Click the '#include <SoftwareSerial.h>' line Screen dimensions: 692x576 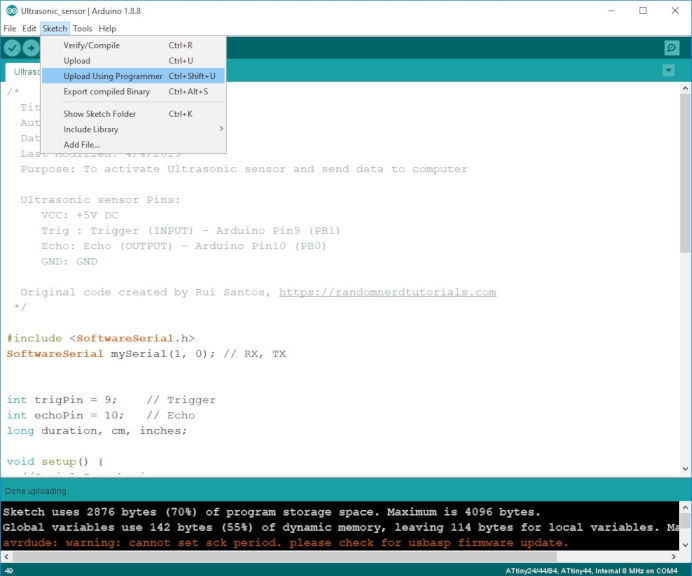click(101, 339)
